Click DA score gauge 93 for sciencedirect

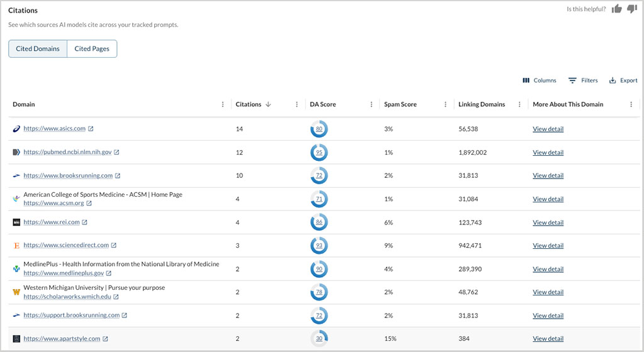click(x=319, y=245)
